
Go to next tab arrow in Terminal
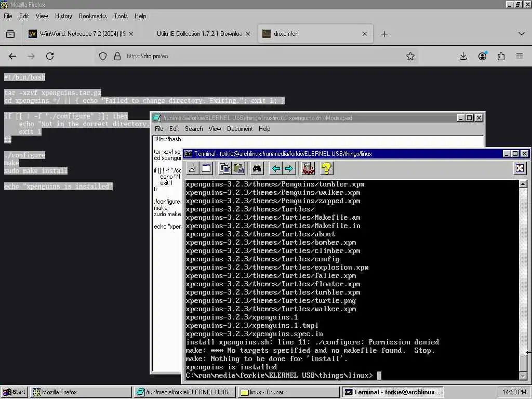(289, 168)
